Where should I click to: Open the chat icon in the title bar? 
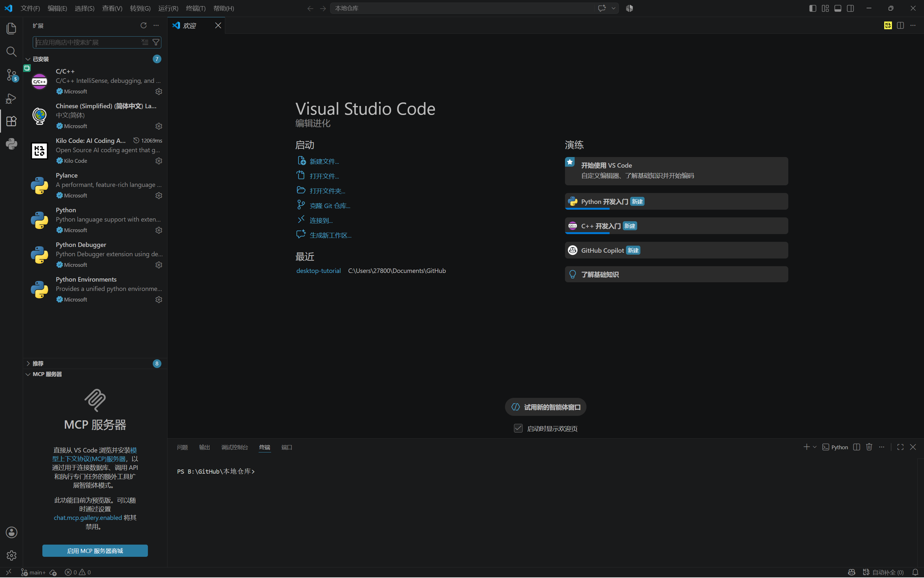tap(602, 8)
